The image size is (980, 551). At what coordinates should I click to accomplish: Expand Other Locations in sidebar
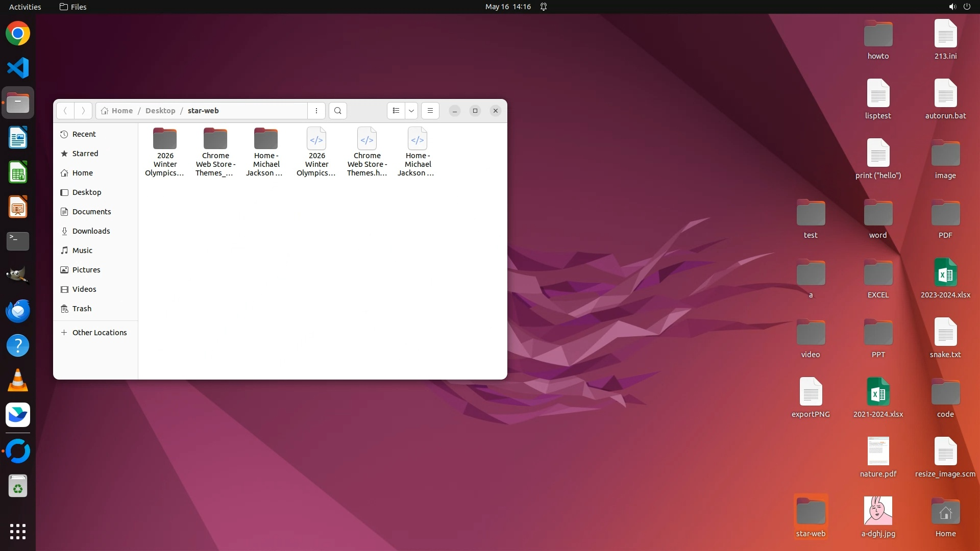pyautogui.click(x=99, y=333)
